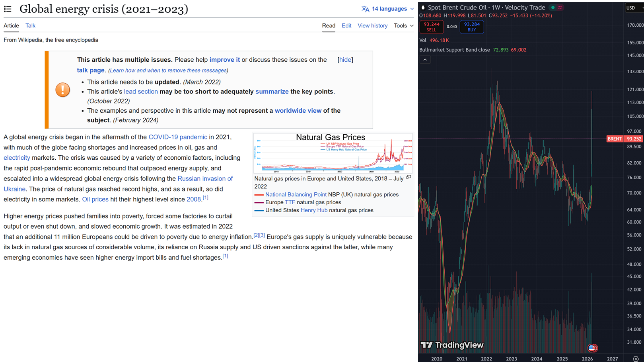644x362 pixels.
Task: Click citation [2] after energy inflation
Action: (256, 235)
